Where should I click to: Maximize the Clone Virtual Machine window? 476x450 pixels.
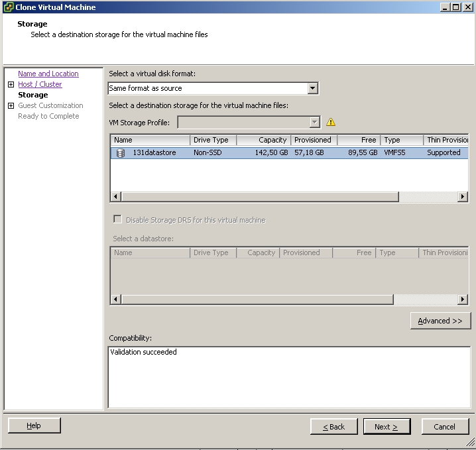click(x=456, y=7)
